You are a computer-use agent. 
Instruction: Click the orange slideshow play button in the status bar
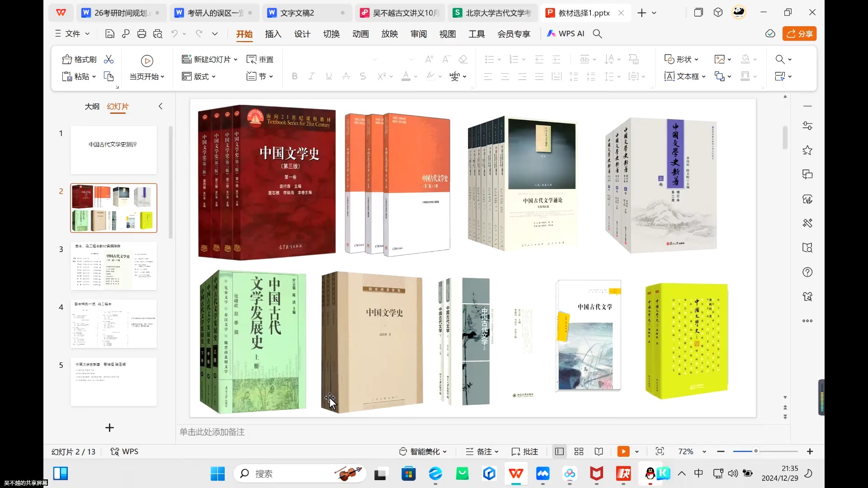pos(623,451)
